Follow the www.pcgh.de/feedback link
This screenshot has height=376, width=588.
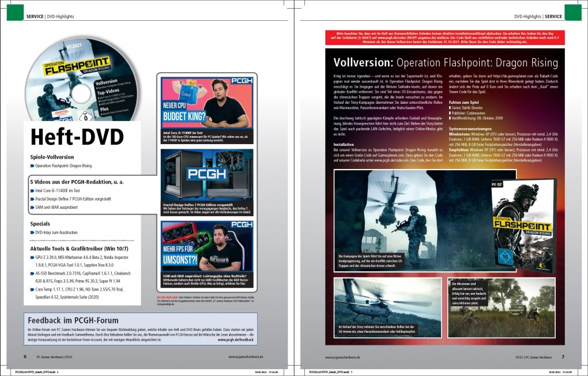pyautogui.click(x=236, y=339)
